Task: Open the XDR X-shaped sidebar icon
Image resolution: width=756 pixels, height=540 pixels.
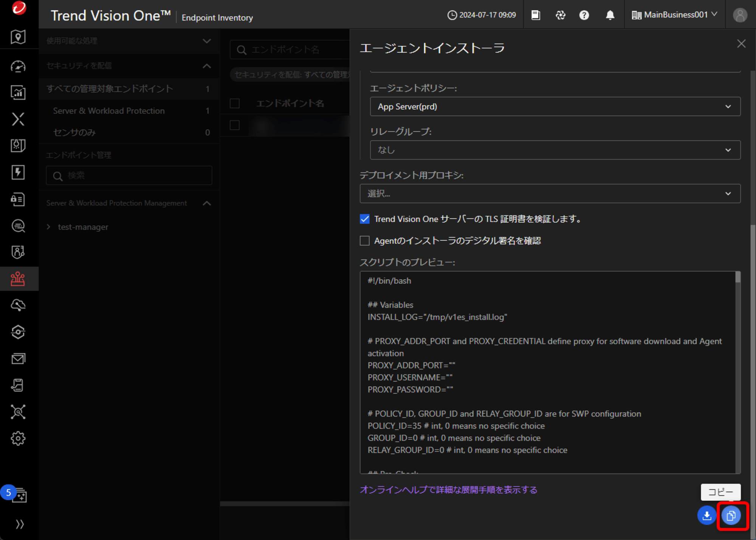Action: click(x=18, y=119)
